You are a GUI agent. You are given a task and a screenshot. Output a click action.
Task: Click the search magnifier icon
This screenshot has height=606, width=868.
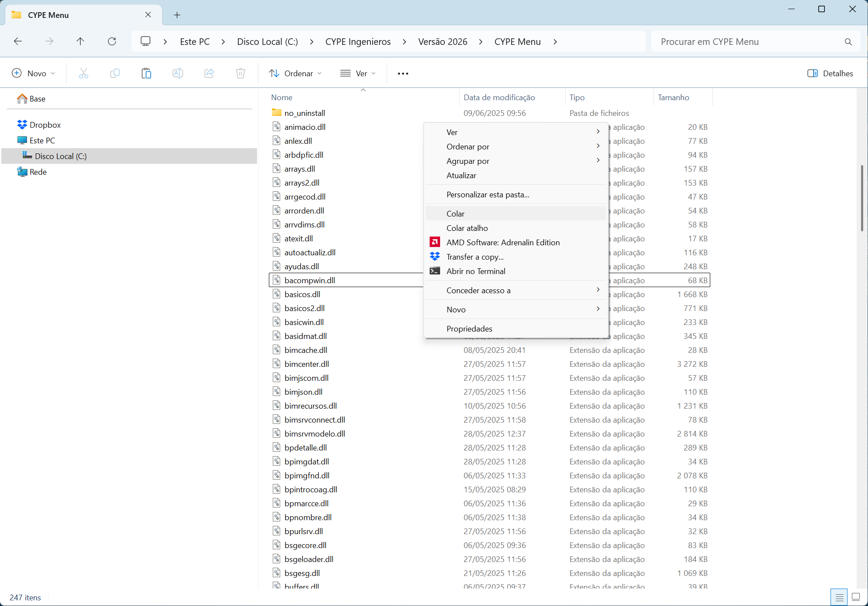(848, 42)
